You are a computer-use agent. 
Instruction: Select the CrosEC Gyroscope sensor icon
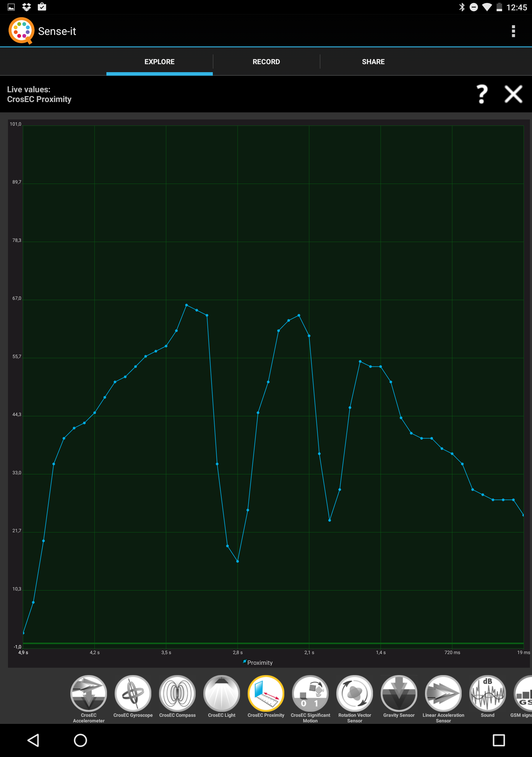click(x=133, y=693)
